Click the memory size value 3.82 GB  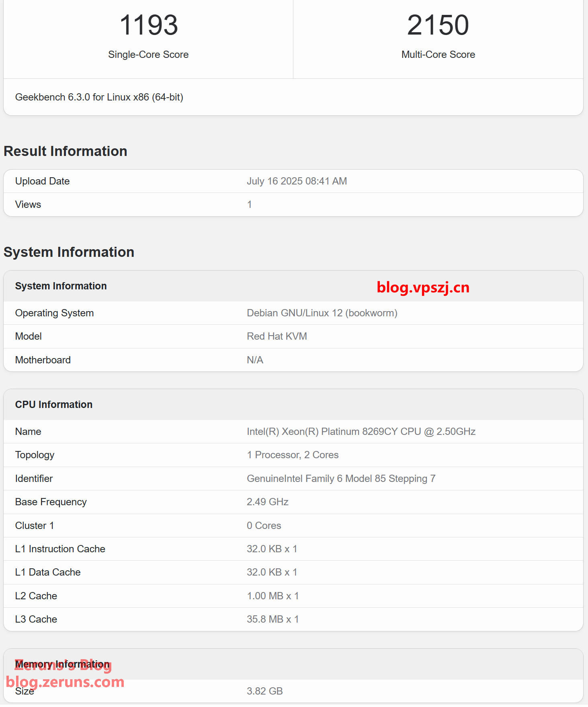pyautogui.click(x=264, y=691)
